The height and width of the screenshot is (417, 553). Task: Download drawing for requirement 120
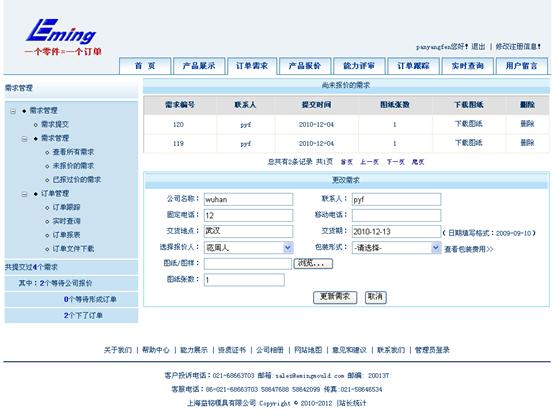[x=469, y=124]
